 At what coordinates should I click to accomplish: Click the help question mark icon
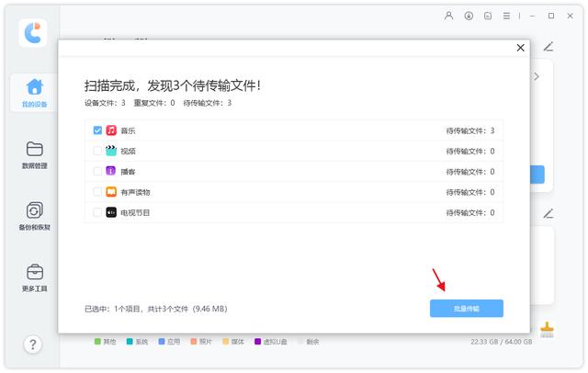click(x=33, y=344)
